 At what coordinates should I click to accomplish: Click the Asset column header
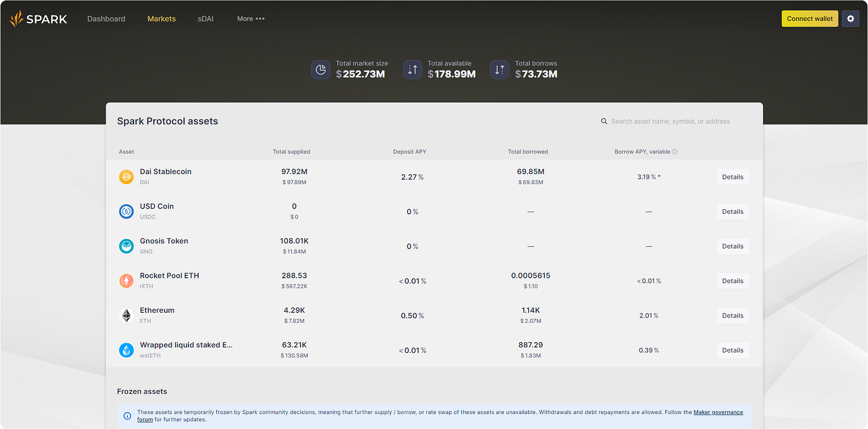pos(126,152)
